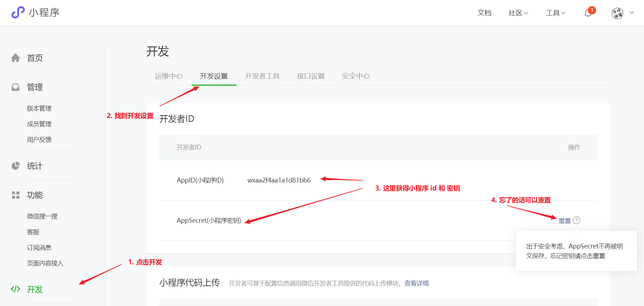The width and height of the screenshot is (644, 306).
Task: Go to 首页 in the sidebar
Action: (x=35, y=58)
